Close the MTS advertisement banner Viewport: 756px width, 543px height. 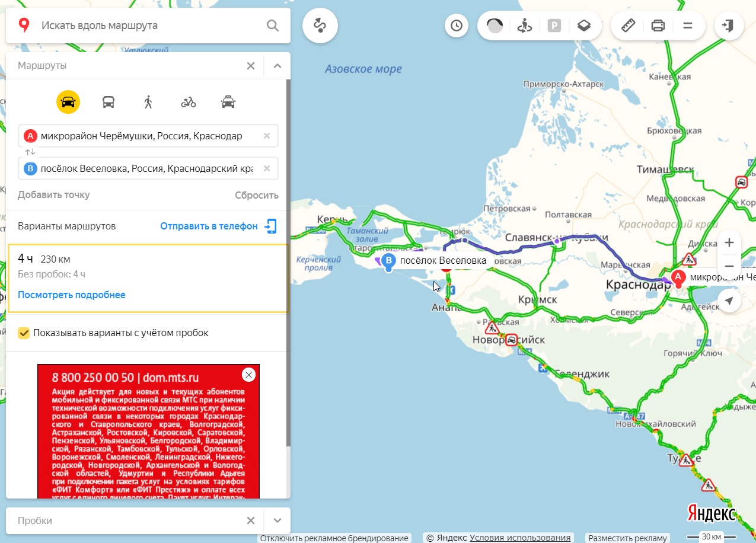tap(249, 374)
